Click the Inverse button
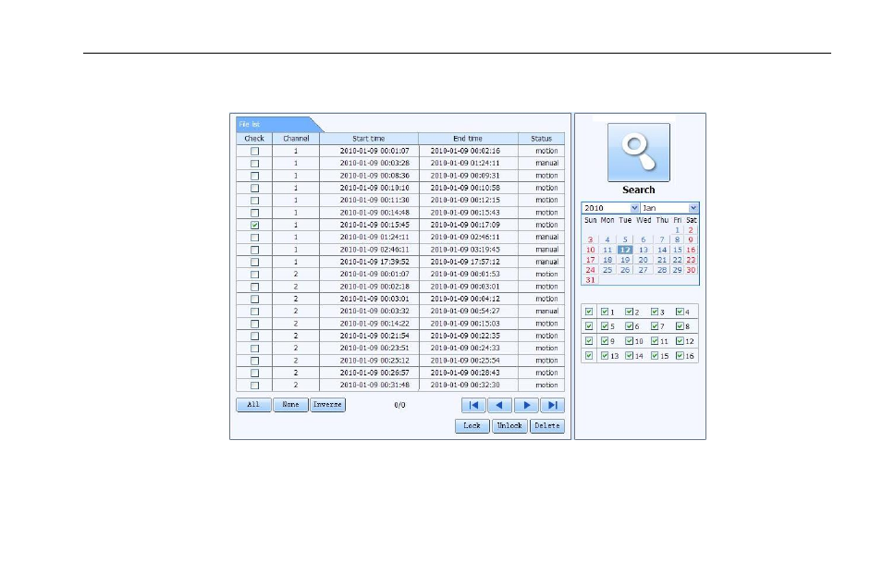 click(x=327, y=404)
